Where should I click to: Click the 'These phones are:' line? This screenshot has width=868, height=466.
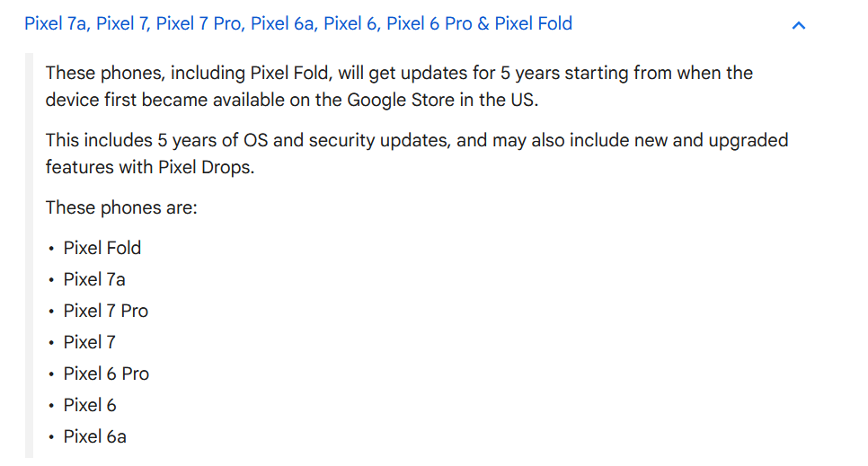pyautogui.click(x=121, y=207)
